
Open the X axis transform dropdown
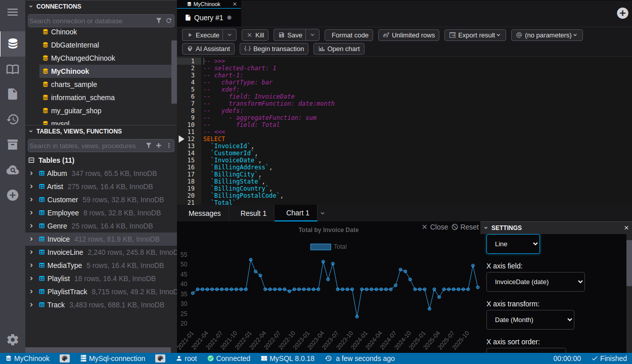pyautogui.click(x=530, y=320)
